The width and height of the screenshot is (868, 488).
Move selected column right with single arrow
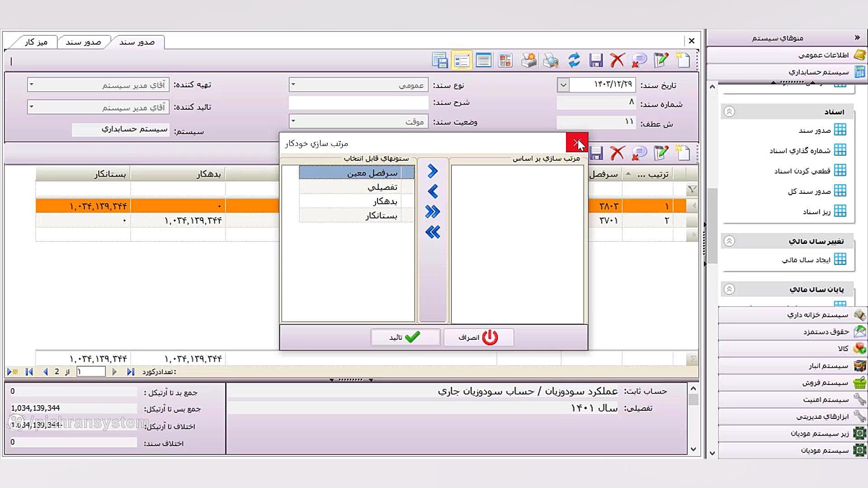(433, 171)
